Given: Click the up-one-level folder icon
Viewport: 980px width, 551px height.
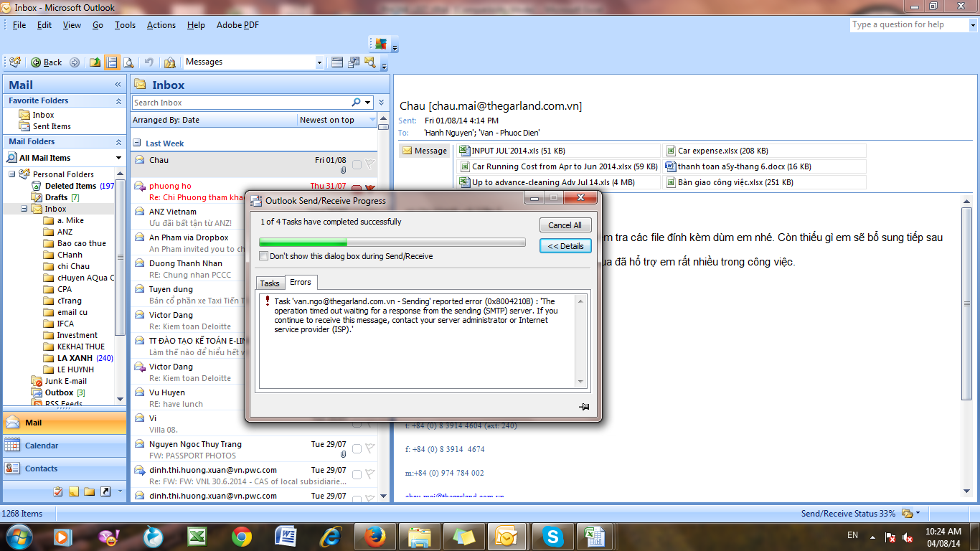Looking at the screenshot, I should coord(95,62).
